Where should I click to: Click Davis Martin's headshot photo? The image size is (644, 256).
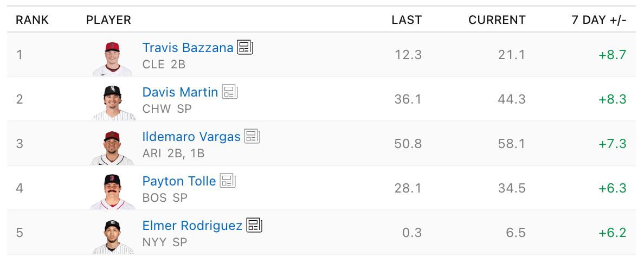point(112,103)
